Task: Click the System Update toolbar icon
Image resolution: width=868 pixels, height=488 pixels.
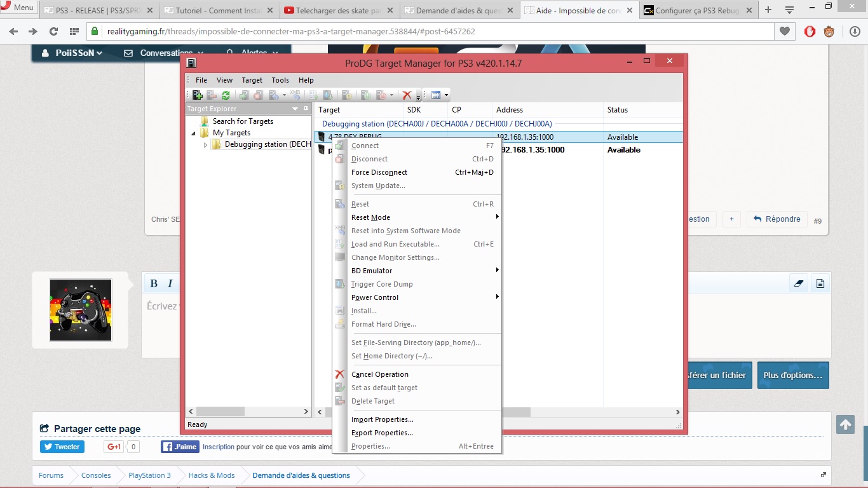Action: [347, 95]
